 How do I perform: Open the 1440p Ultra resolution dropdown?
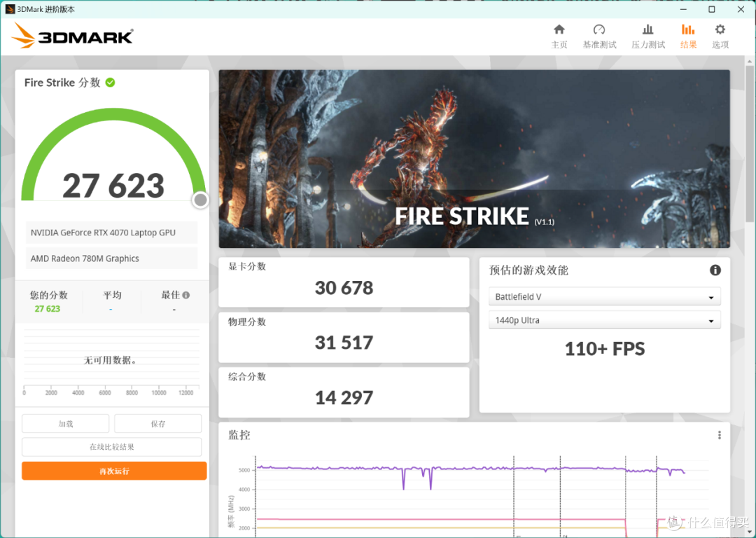click(x=605, y=320)
